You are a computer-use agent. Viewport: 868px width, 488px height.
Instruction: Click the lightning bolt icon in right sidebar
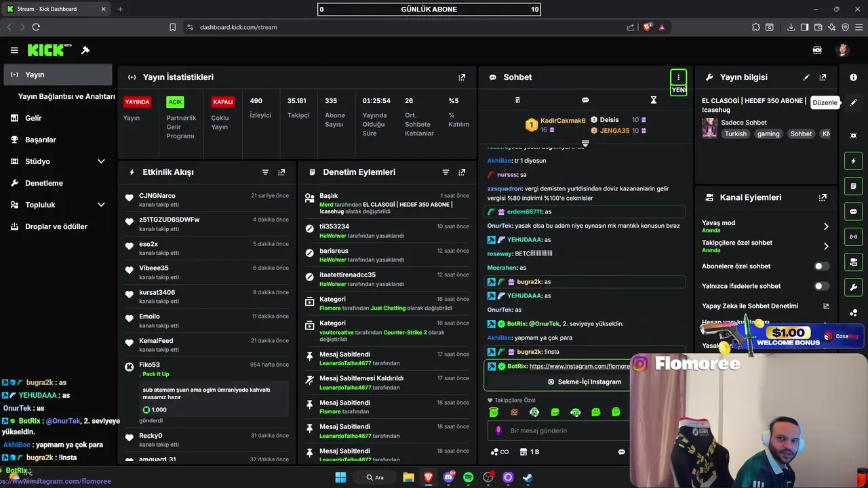pyautogui.click(x=853, y=161)
